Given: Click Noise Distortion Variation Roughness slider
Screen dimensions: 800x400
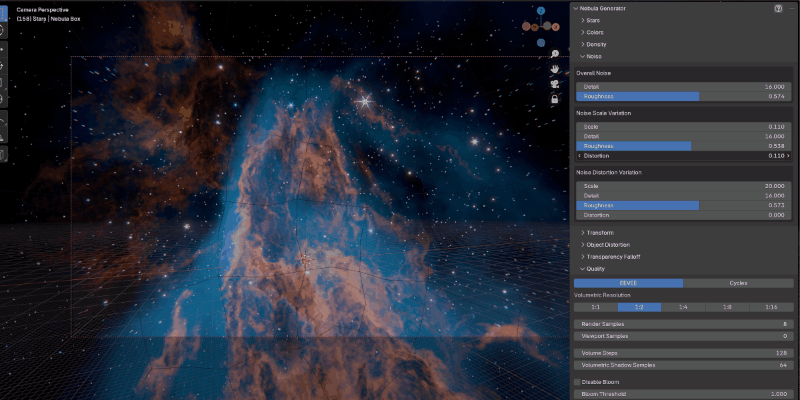Looking at the screenshot, I should tap(684, 205).
